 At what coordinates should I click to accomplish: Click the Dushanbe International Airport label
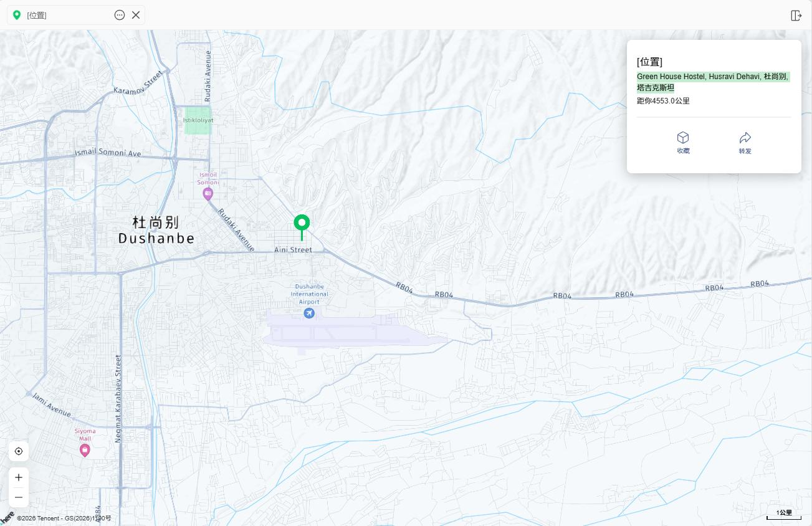point(309,294)
